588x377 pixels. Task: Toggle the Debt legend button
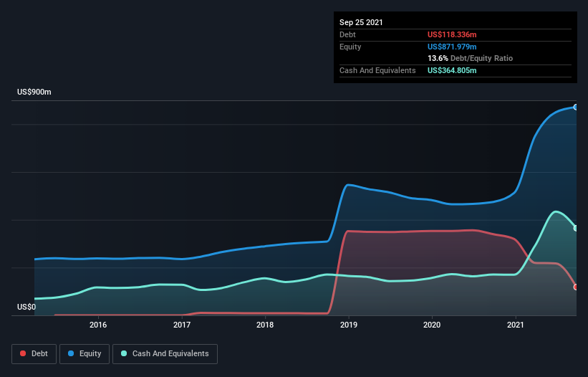coord(34,354)
